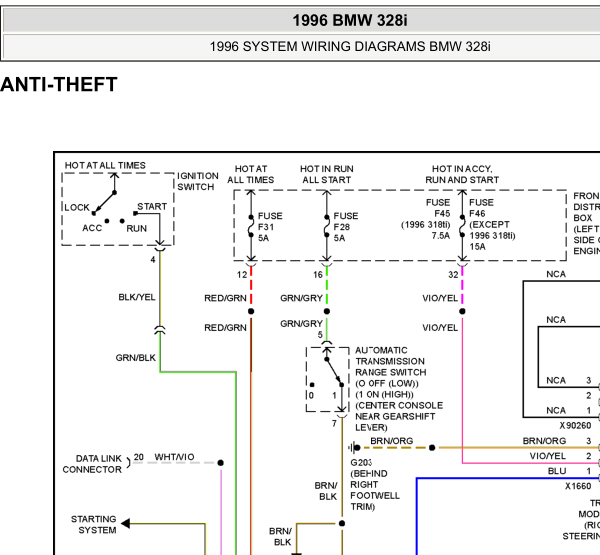Click pin number 12 under fuse F31
This screenshot has width=600, height=555.
(x=242, y=275)
